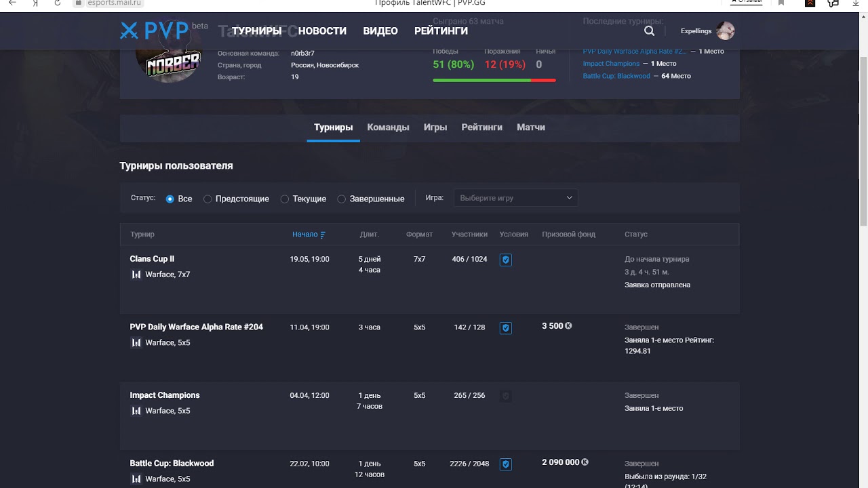The image size is (868, 488).
Task: Click the Призовой фонд column header
Action: click(569, 235)
